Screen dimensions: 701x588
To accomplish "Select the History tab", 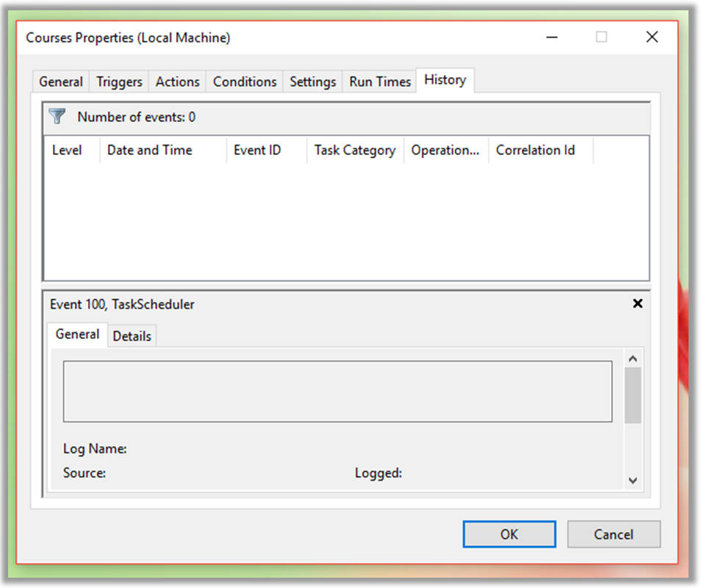I will pos(445,80).
